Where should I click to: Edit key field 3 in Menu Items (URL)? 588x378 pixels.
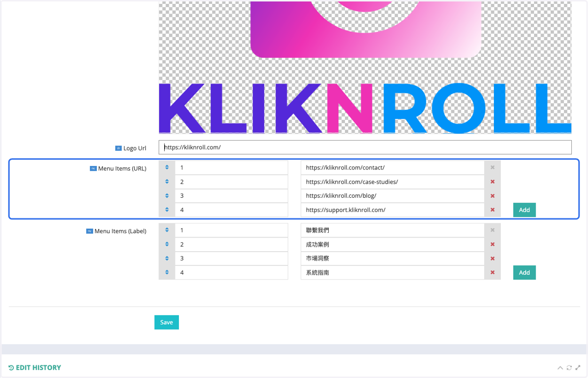pos(231,196)
